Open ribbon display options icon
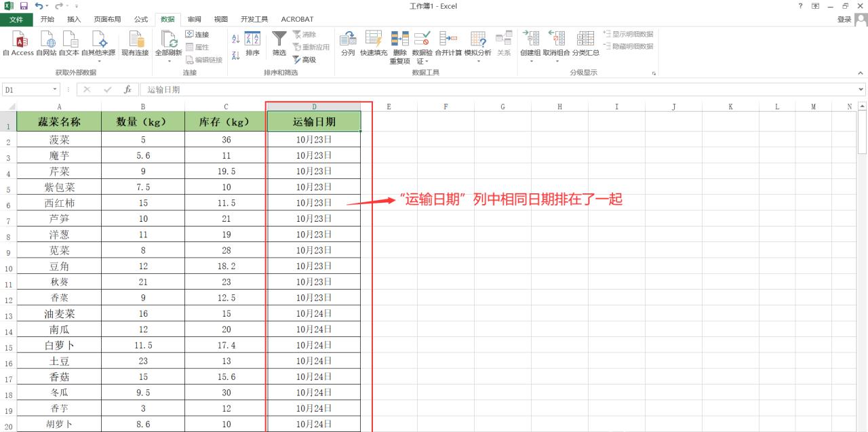Viewport: 868px width, 432px height. 816,6
